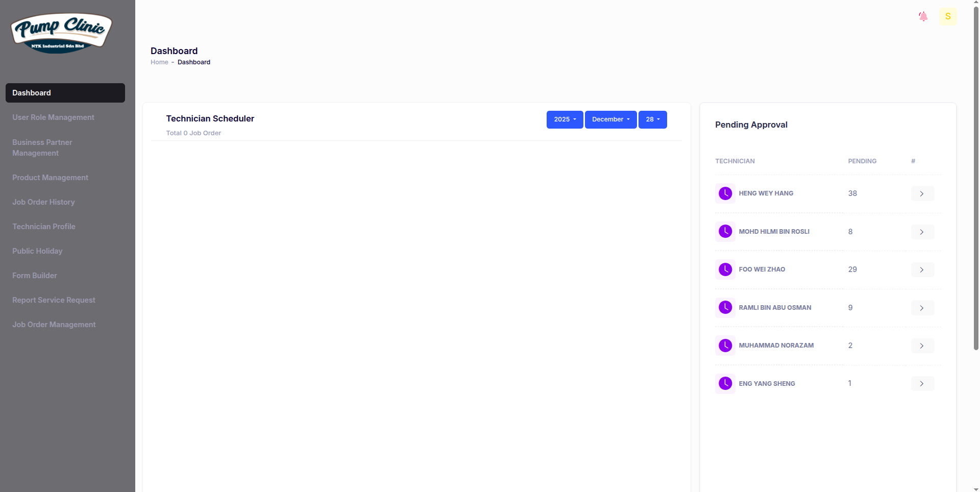Click clock icon beside MOHD HILMI BIN ROSLI
980x492 pixels.
pos(725,232)
